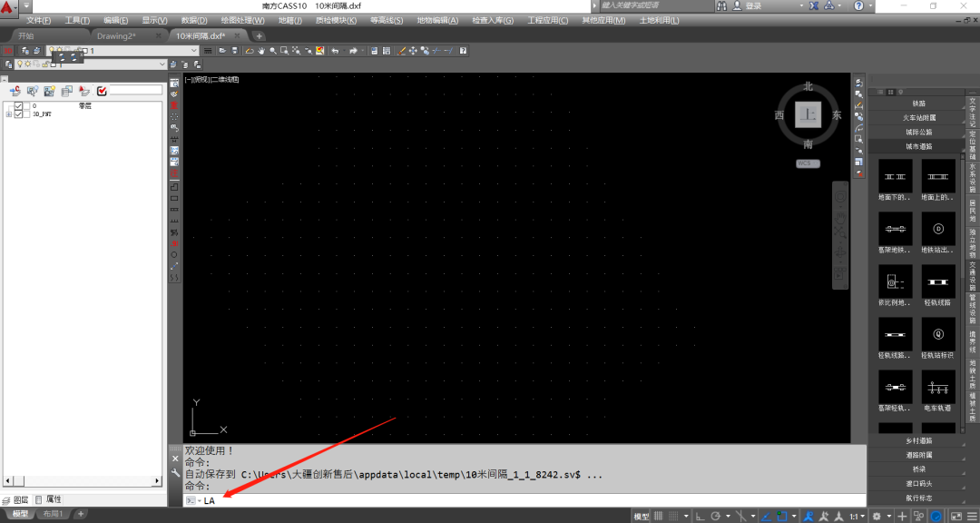Viewport: 980px width, 523px height.
Task: Expand the 桥梁 symbol category
Action: point(917,469)
